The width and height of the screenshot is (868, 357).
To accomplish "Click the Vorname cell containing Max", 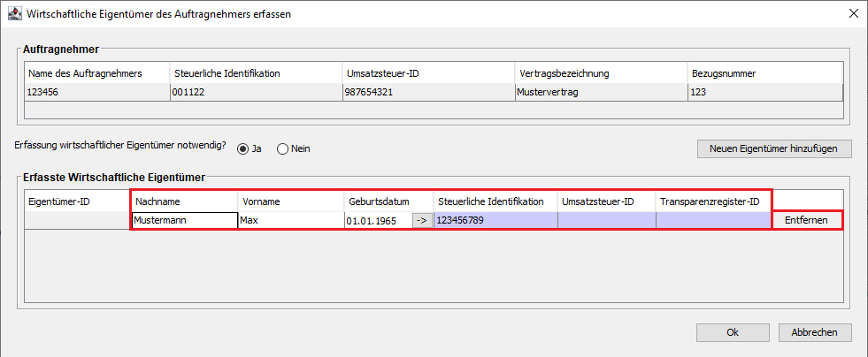I will tap(291, 221).
